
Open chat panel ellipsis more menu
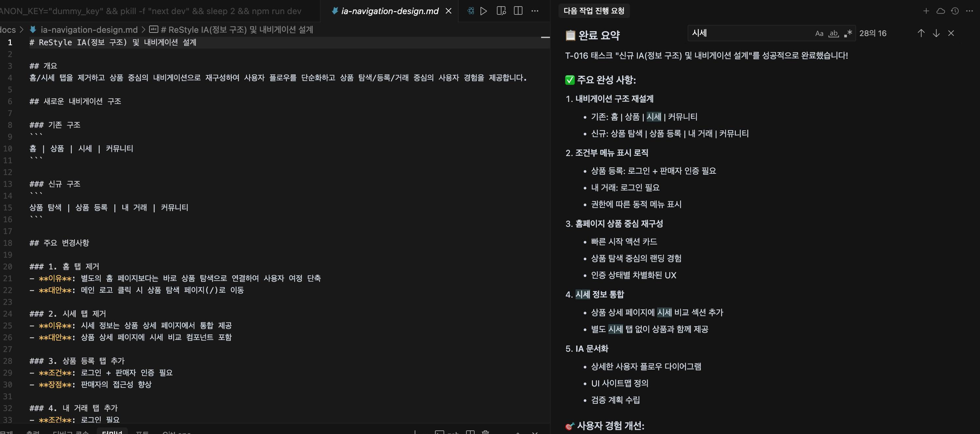point(970,11)
